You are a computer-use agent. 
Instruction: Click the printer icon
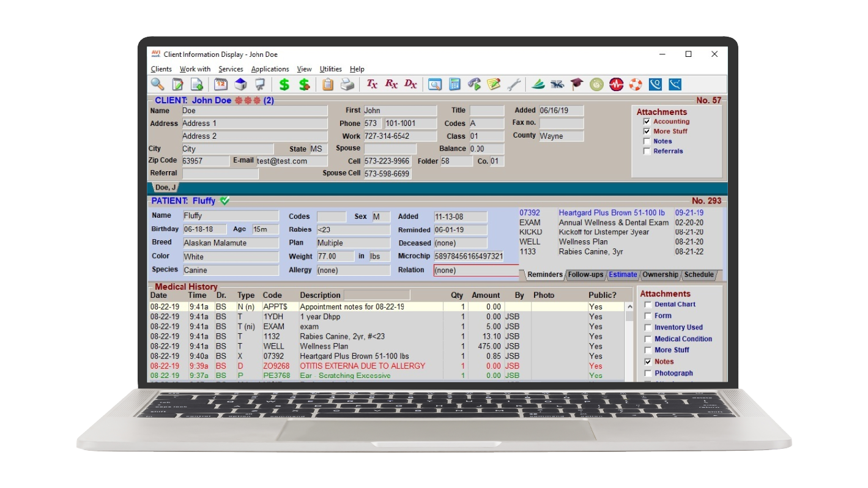tap(347, 84)
